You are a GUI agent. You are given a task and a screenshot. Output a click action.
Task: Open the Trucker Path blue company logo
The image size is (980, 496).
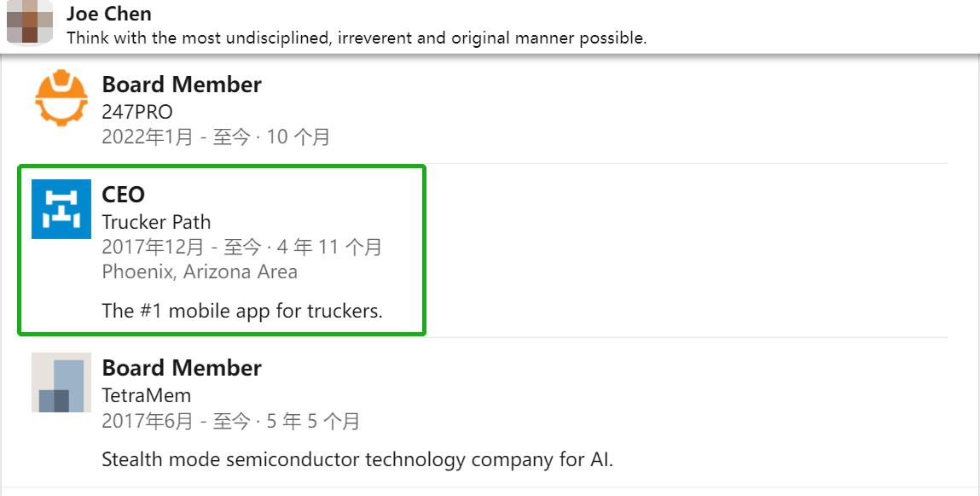click(x=61, y=209)
